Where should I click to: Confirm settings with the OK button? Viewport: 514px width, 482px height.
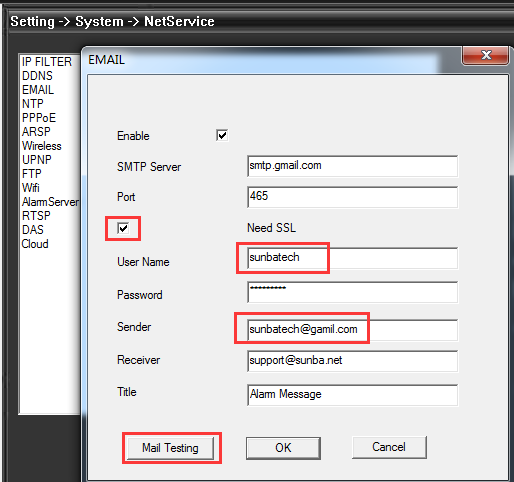click(x=283, y=448)
